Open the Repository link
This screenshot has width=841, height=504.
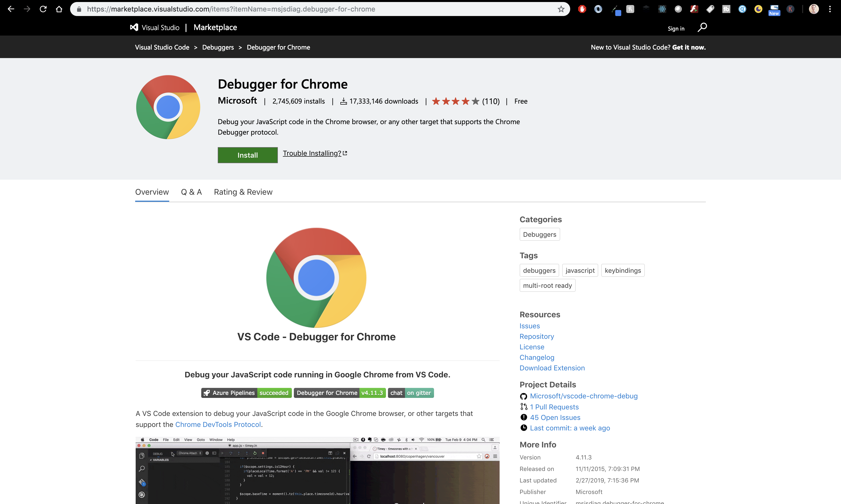[x=537, y=337]
